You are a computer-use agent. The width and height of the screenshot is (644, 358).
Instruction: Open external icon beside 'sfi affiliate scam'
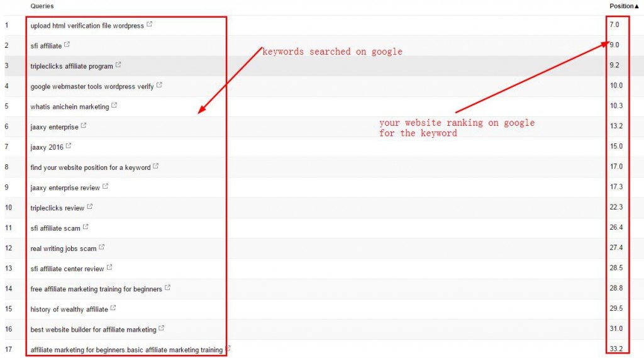pos(86,227)
